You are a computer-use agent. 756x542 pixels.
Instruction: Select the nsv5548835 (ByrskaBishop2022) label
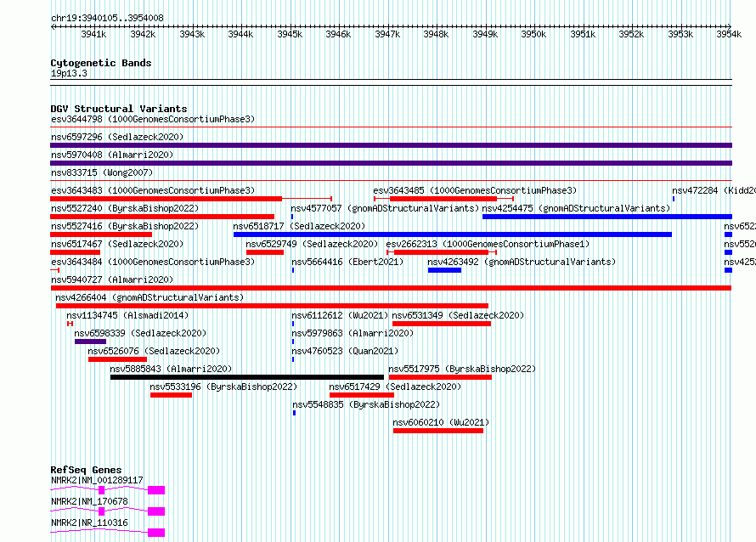click(x=366, y=404)
